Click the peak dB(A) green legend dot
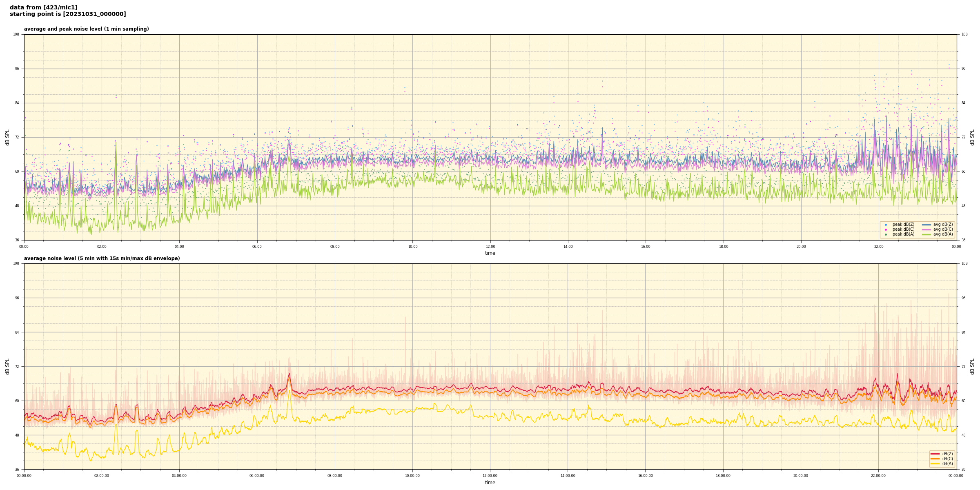Image resolution: width=980 pixels, height=490 pixels. tap(886, 234)
